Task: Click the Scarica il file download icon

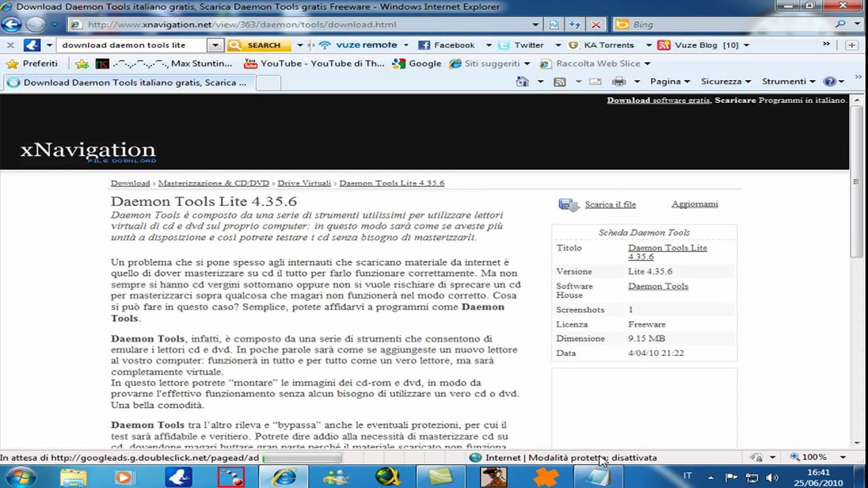Action: point(568,205)
